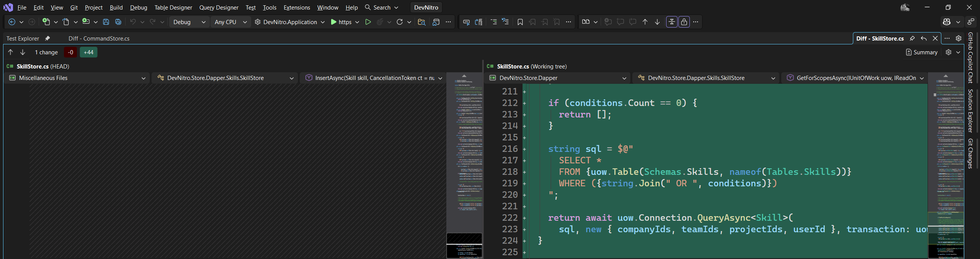Open the DevNitro.Store.Dapper project dropdown
Viewport: 980px width, 259px height.
[x=558, y=78]
